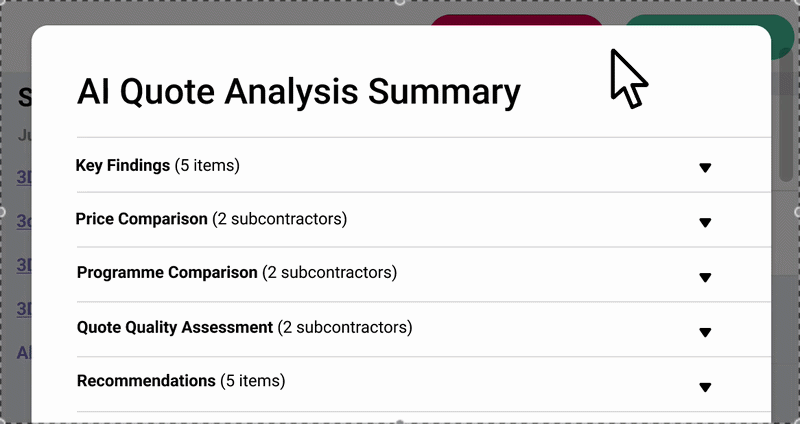Image resolution: width=800 pixels, height=424 pixels.
Task: Click the "Al" item behind the modal
Action: (24, 352)
